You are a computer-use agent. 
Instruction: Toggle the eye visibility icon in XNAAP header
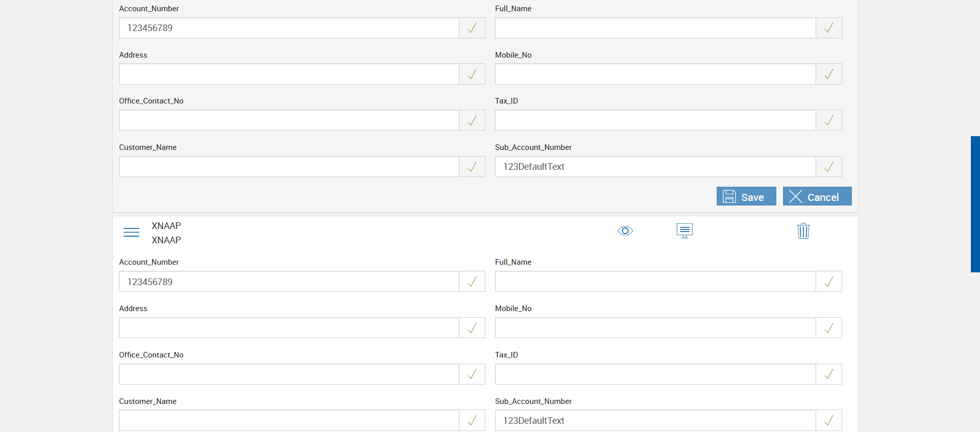(x=625, y=231)
